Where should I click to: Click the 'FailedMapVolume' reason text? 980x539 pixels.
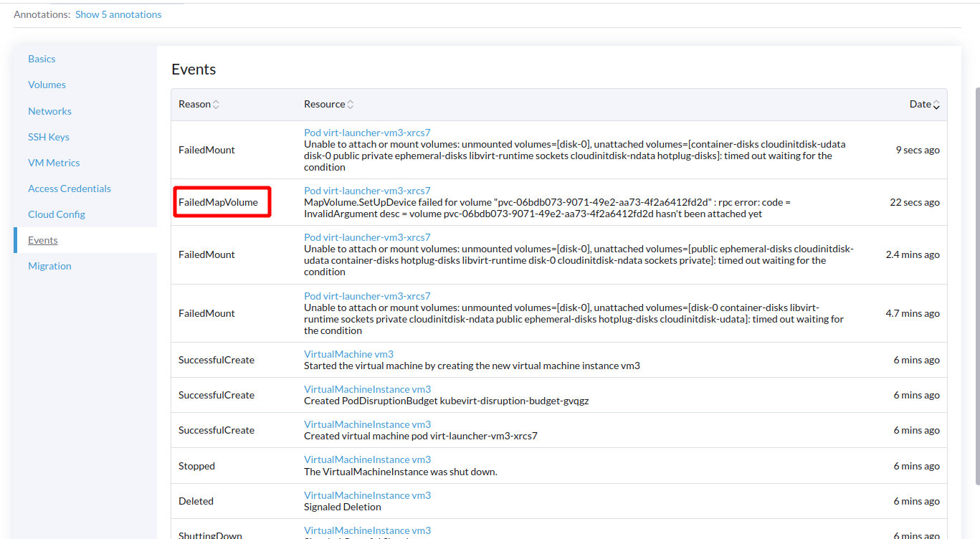pyautogui.click(x=218, y=202)
